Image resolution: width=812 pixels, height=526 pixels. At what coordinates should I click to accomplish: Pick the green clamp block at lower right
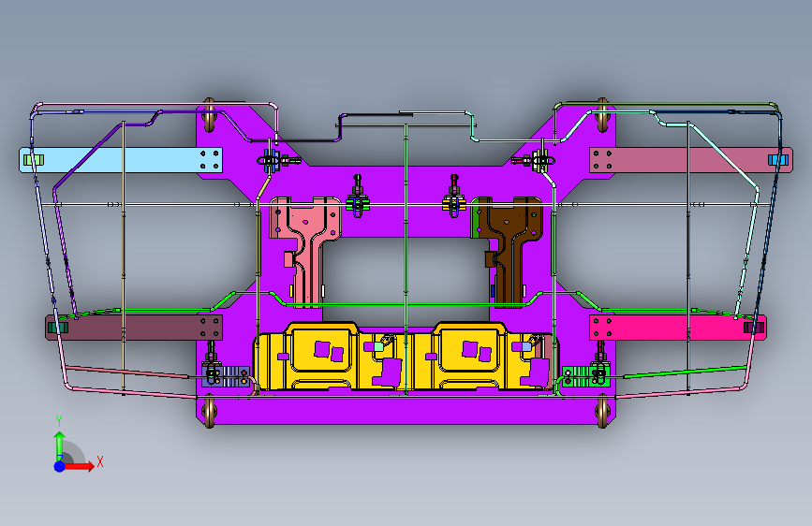click(584, 376)
